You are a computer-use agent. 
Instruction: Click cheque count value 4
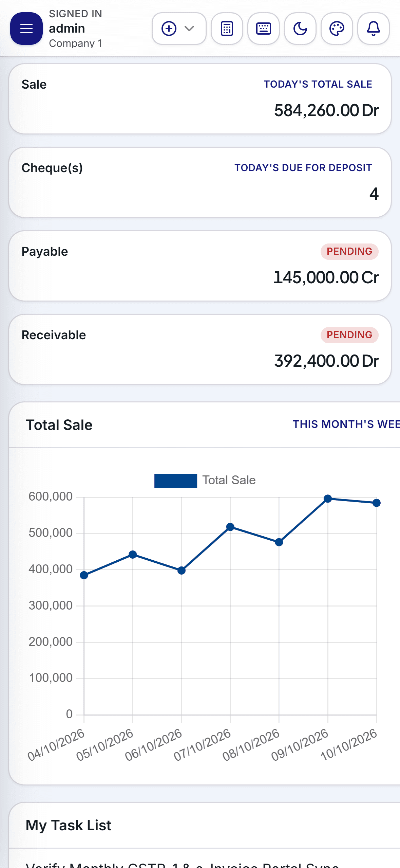pos(374,194)
